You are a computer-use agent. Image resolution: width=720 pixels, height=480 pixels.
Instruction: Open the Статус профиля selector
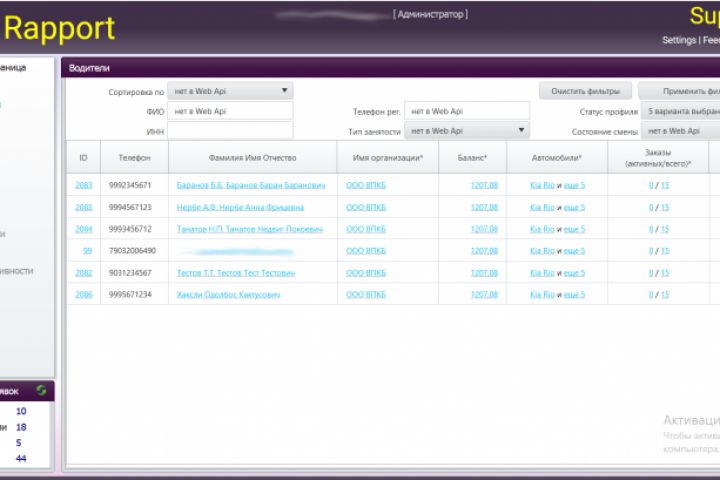(681, 111)
